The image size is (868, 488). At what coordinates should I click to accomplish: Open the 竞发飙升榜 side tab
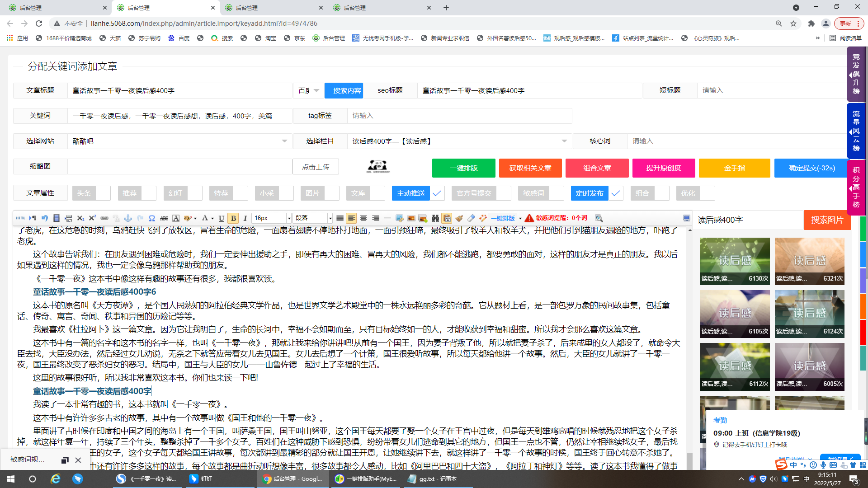tap(856, 74)
